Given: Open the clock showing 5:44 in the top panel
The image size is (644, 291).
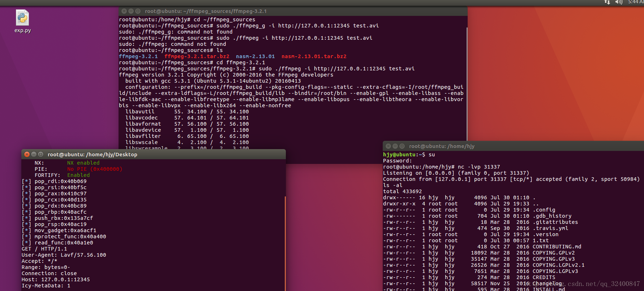Looking at the screenshot, I should [636, 2].
